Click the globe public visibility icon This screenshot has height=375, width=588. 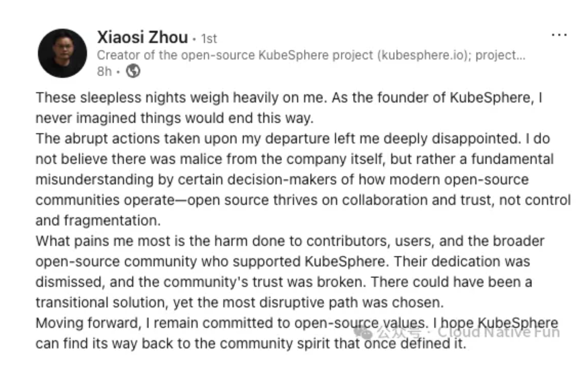(x=134, y=71)
